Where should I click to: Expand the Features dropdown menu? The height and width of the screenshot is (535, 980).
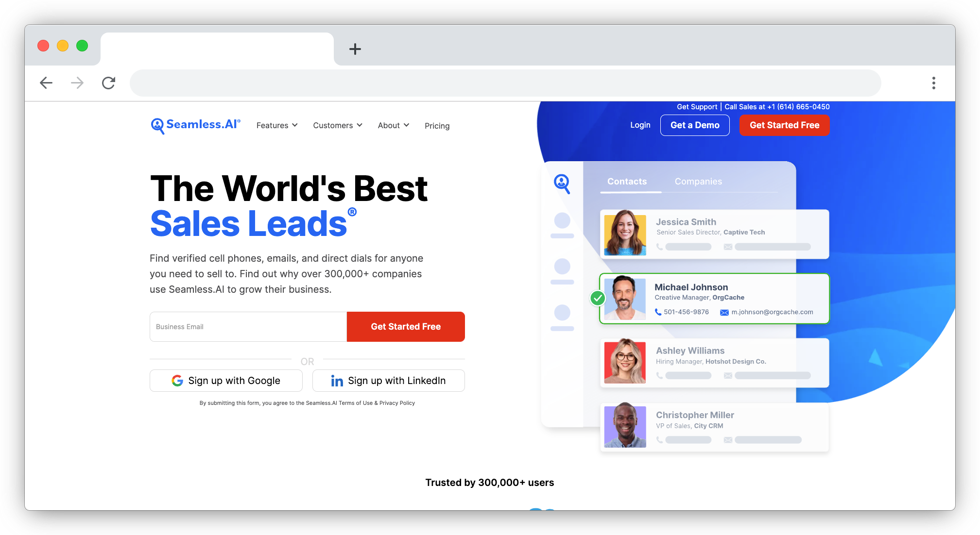point(276,125)
